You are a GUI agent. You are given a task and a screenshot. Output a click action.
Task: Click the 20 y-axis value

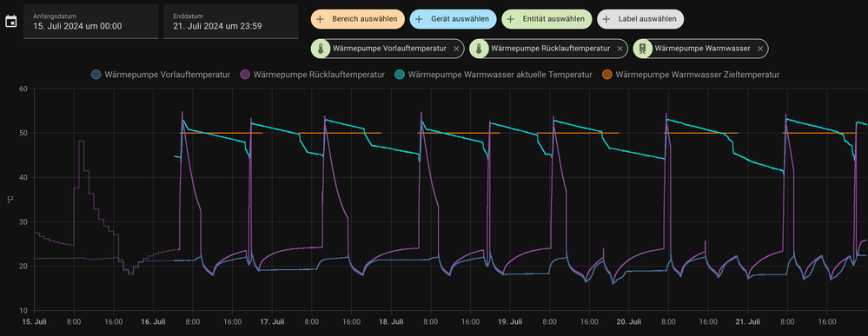(23, 267)
